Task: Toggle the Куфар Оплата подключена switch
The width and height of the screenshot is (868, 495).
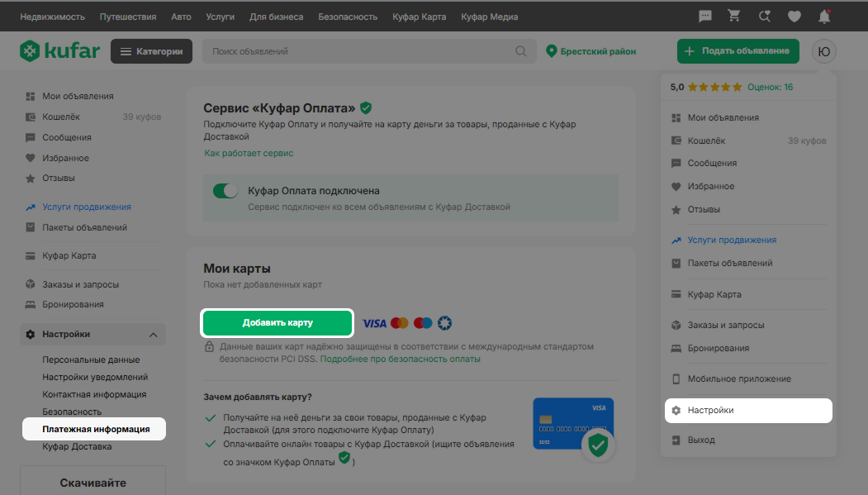Action: (225, 191)
